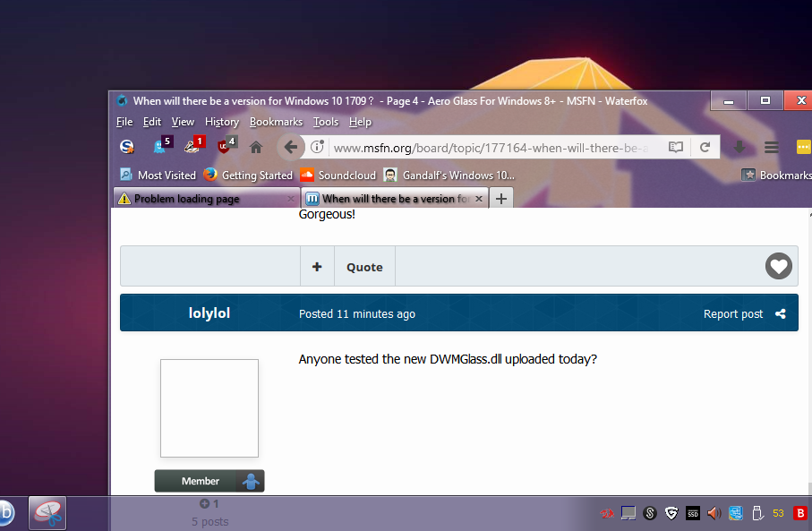812x531 pixels.
Task: Open the hamburger menu
Action: tap(772, 148)
